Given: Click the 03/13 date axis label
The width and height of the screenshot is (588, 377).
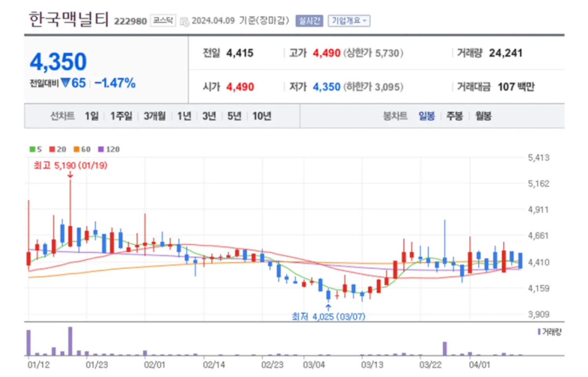Looking at the screenshot, I should coord(372,365).
